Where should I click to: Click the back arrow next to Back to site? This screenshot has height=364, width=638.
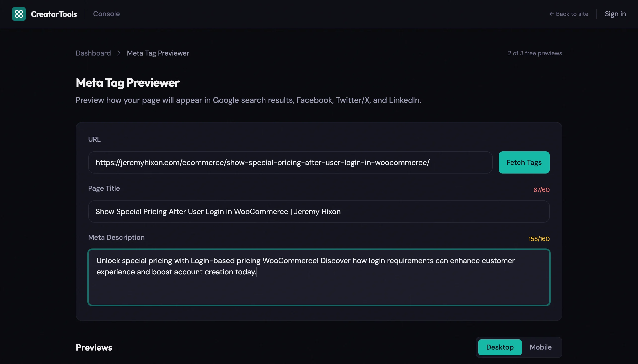point(551,14)
